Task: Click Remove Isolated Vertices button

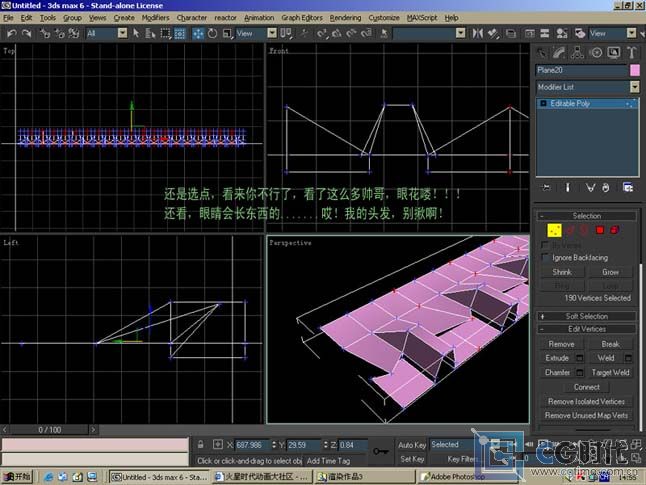Action: click(586, 401)
